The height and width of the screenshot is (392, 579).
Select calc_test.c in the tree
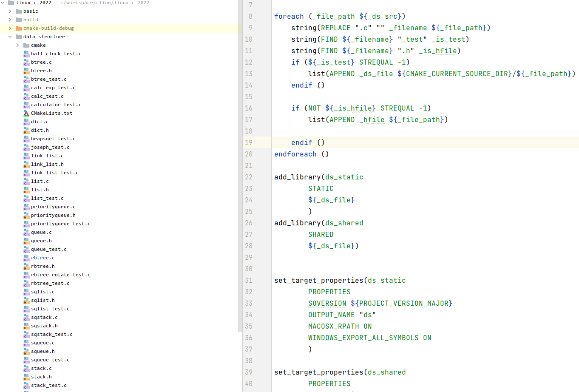(x=47, y=96)
